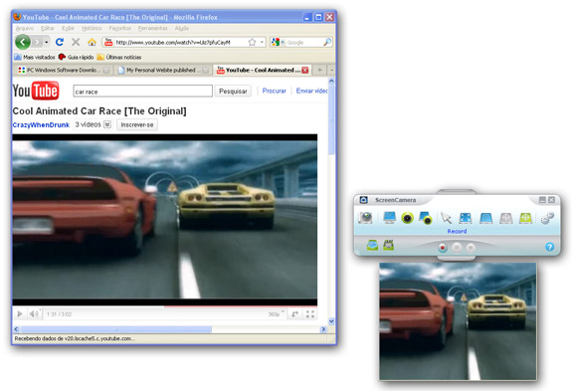Click the pause button in ScreenCamera
Image resolution: width=572 pixels, height=392 pixels.
coord(457,248)
